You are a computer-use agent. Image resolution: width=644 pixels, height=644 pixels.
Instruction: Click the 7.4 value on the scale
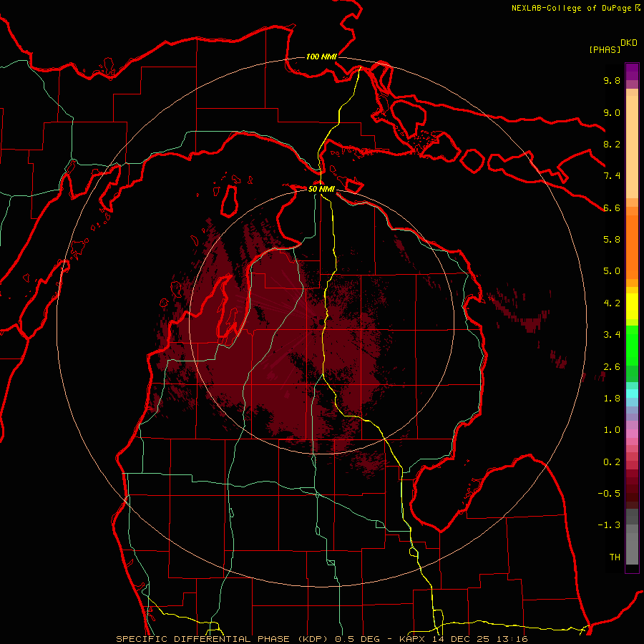(x=612, y=176)
